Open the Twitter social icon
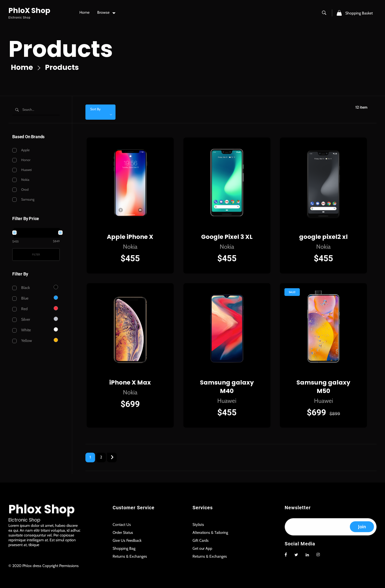Screen dimensions: 385x588 pos(296,555)
